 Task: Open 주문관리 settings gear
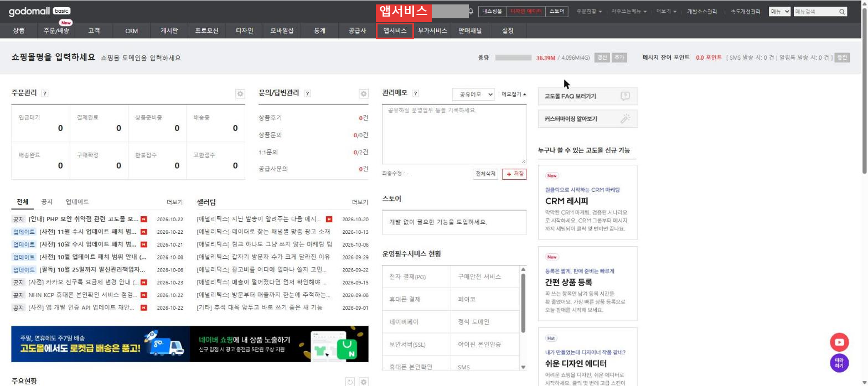coord(240,94)
